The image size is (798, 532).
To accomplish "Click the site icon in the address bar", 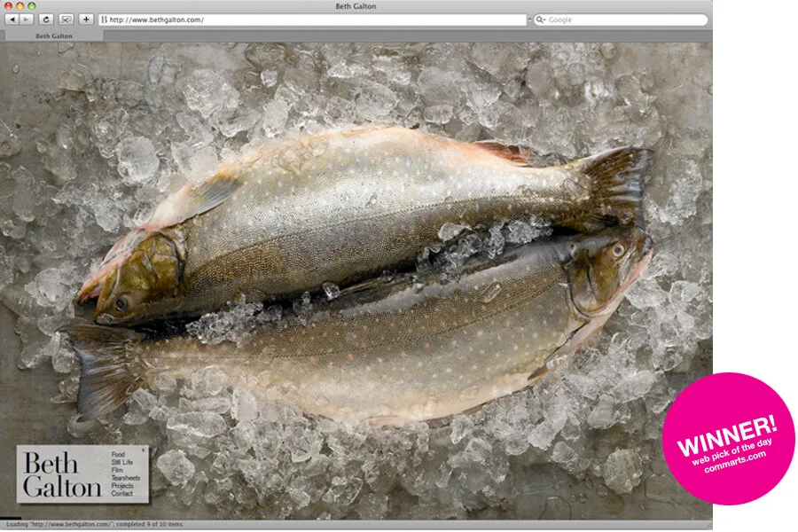I will pyautogui.click(x=105, y=20).
